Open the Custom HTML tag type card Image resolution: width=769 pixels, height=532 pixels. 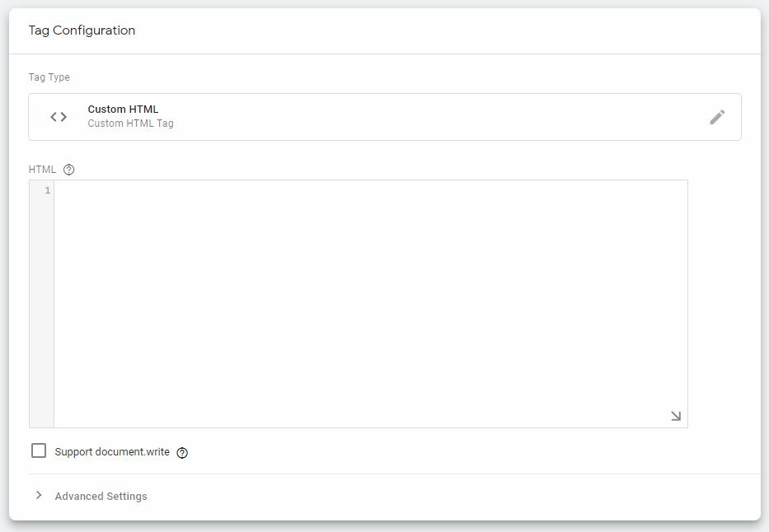[330, 116]
